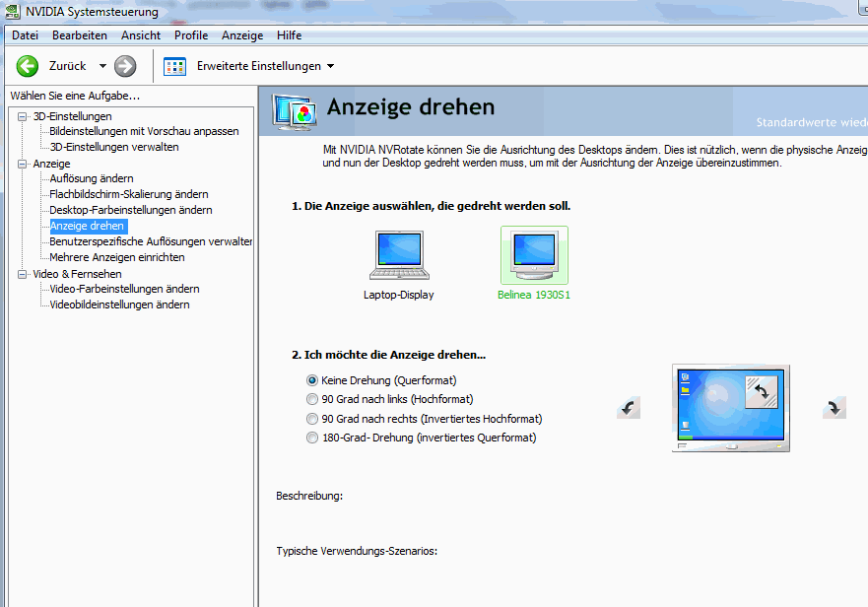The image size is (868, 607).
Task: Select 180-Grad-Drehung radio button
Action: (x=312, y=438)
